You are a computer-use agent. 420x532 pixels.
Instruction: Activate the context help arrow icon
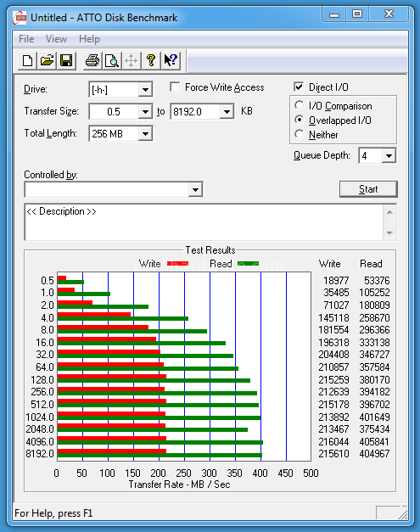tap(171, 61)
